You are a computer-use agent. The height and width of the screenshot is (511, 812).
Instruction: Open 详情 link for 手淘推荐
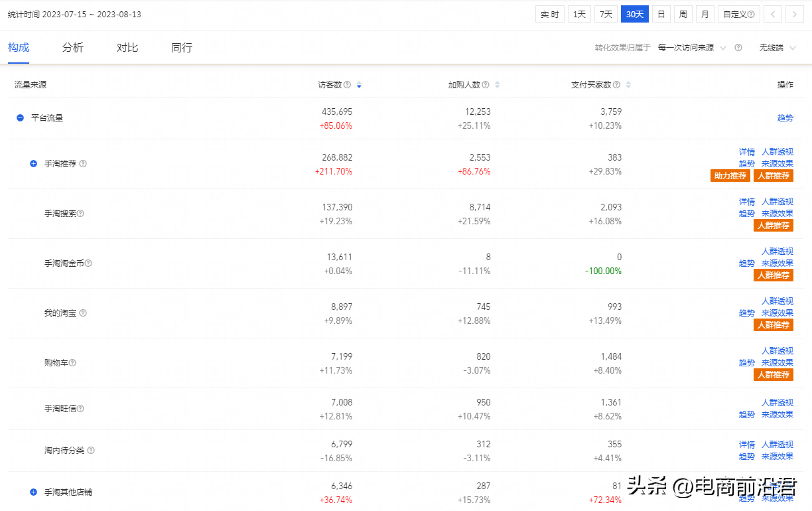click(x=746, y=152)
